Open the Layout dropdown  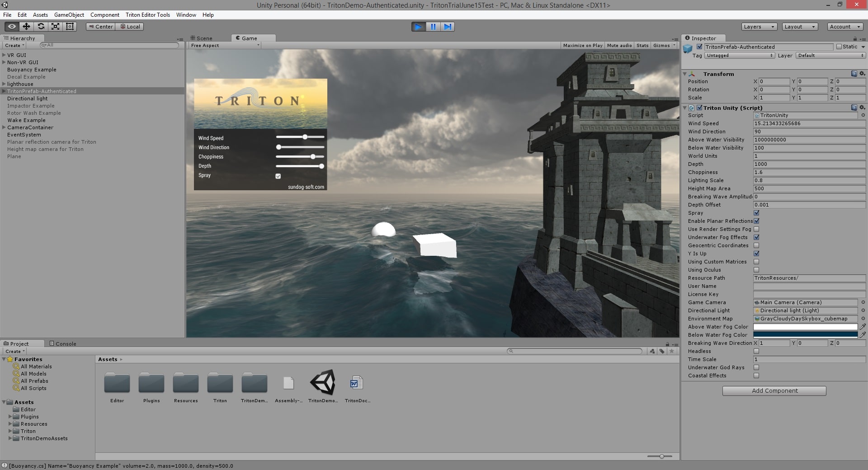point(800,27)
